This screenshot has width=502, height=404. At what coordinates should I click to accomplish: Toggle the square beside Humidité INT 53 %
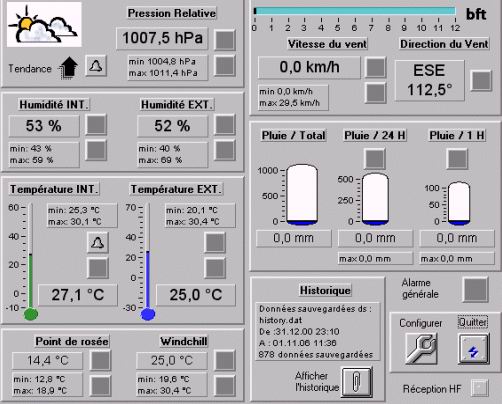(96, 124)
